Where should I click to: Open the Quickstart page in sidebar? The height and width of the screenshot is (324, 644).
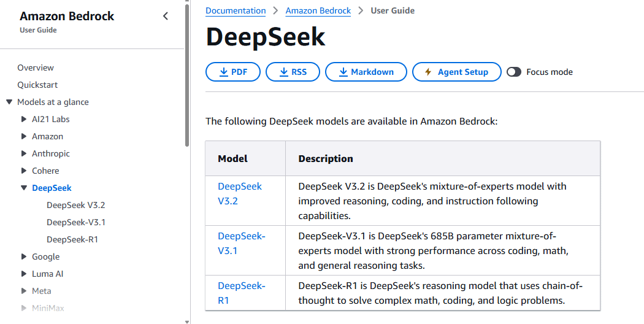pos(37,85)
